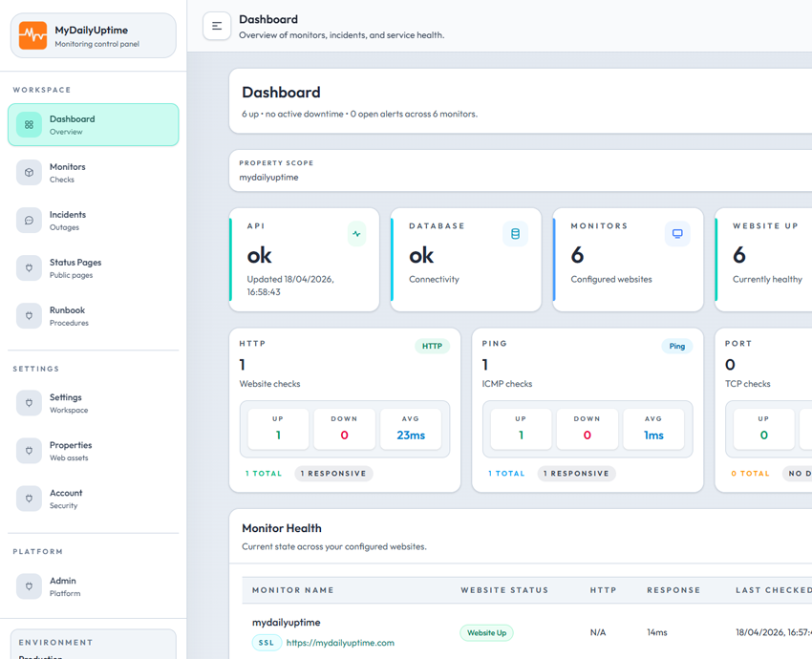Open the Monitors Checks menu item
This screenshot has width=812, height=659.
coord(94,172)
